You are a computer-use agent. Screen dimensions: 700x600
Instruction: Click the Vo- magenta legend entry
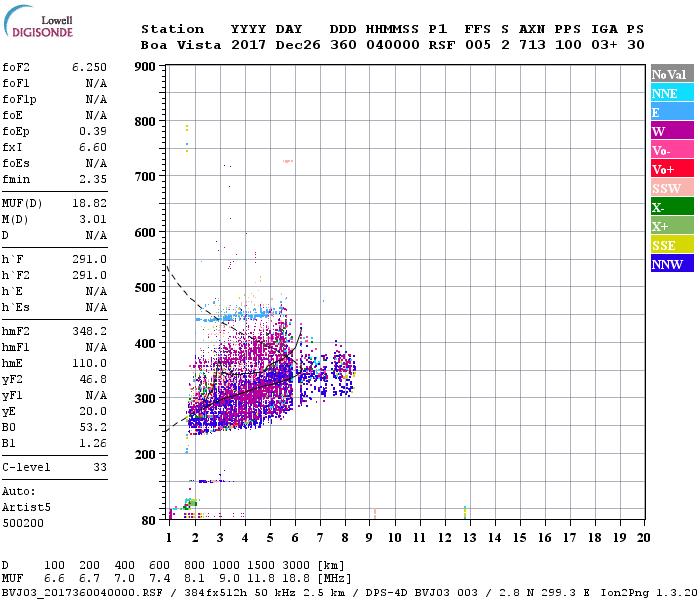pos(671,150)
